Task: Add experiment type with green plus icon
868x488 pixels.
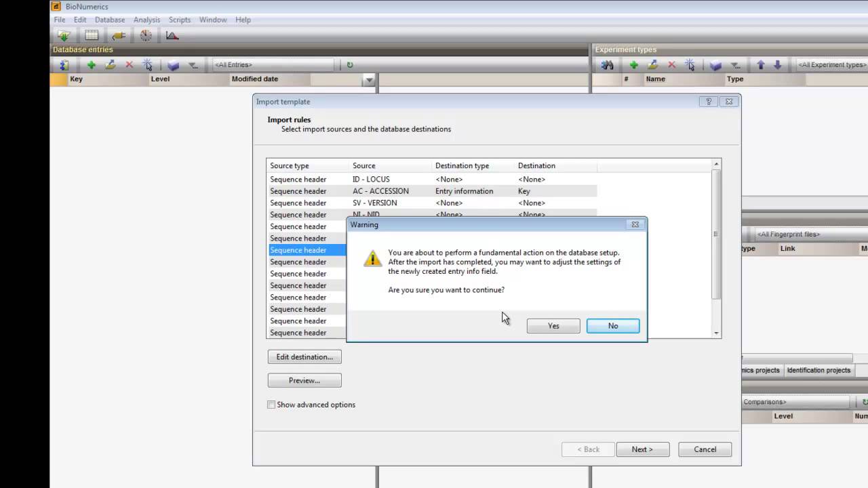Action: click(634, 65)
